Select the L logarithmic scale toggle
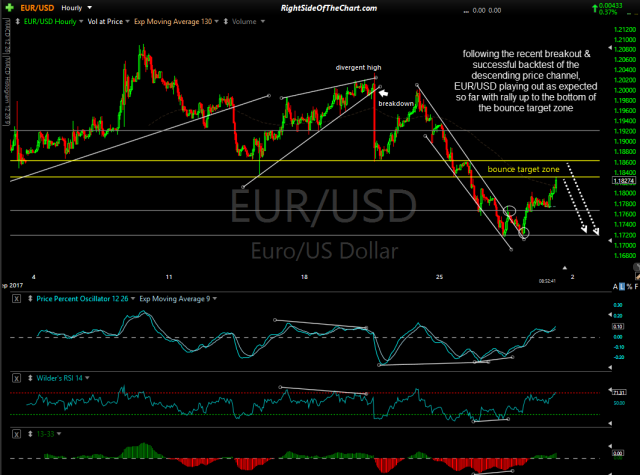The height and width of the screenshot is (475, 640). pyautogui.click(x=622, y=287)
